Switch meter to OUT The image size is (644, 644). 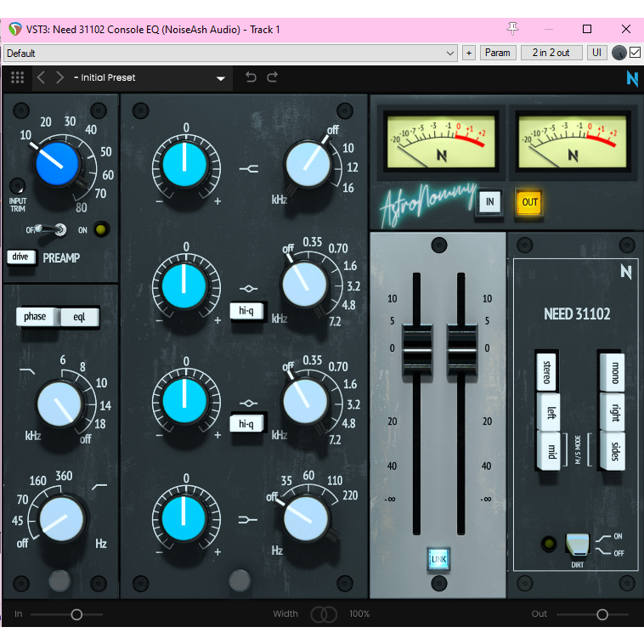click(529, 201)
